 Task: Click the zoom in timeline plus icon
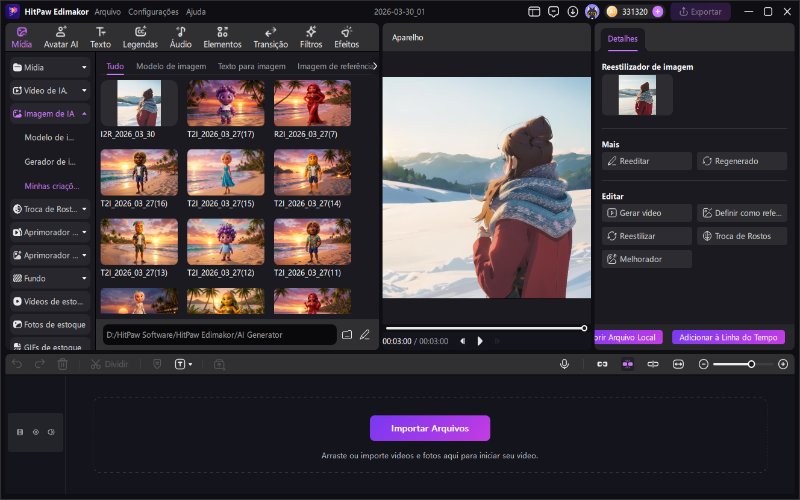pos(782,364)
